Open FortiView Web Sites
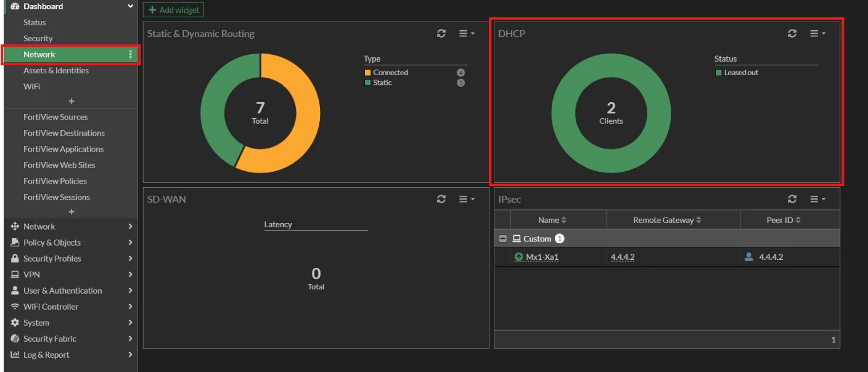 59,165
